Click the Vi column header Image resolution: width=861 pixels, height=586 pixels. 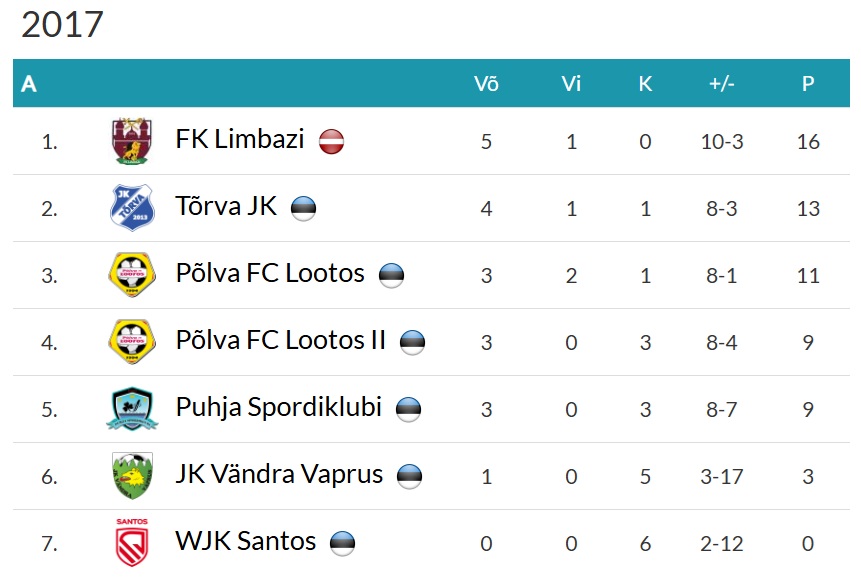tap(571, 84)
